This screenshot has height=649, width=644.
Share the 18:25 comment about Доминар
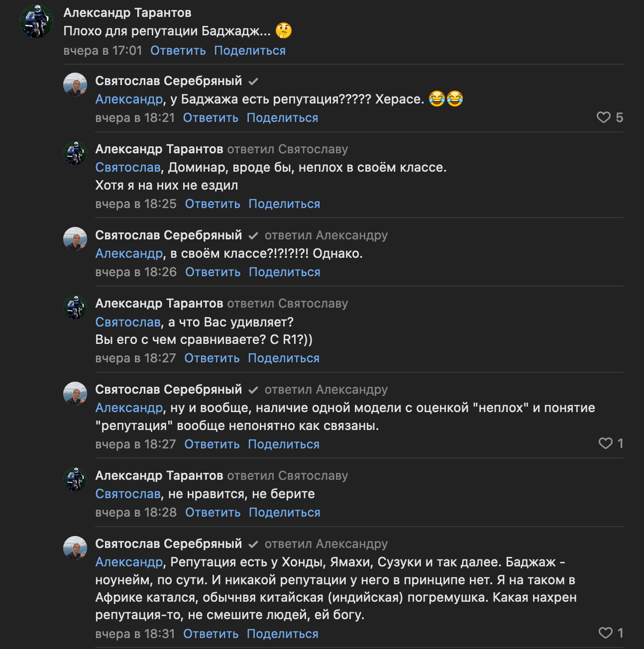284,204
